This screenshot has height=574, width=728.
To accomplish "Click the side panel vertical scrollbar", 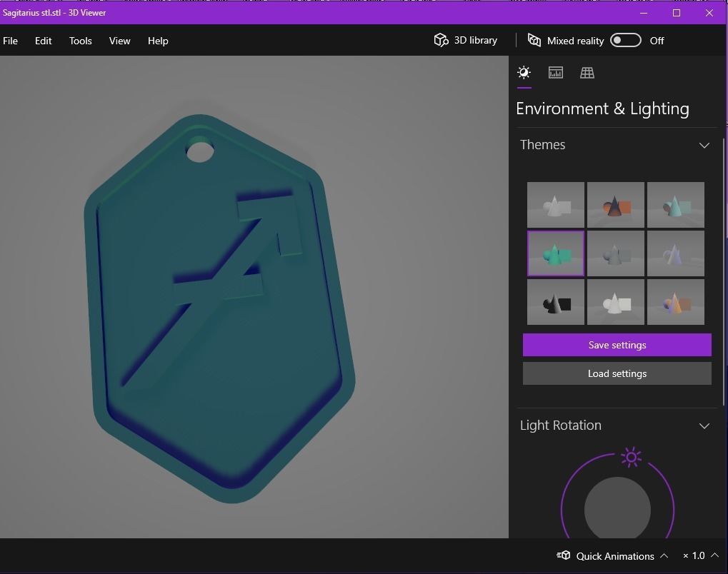I will tap(724, 273).
